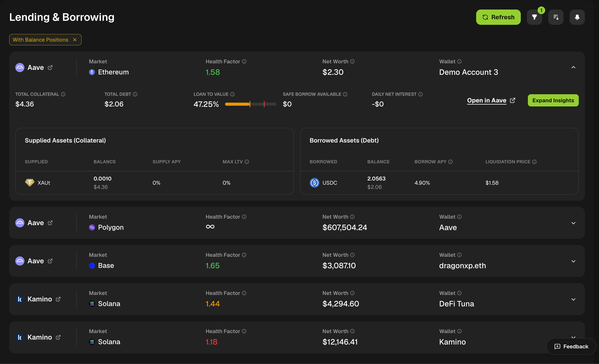Show Net Worth info for Polygon market
This screenshot has width=599, height=364.
click(352, 217)
